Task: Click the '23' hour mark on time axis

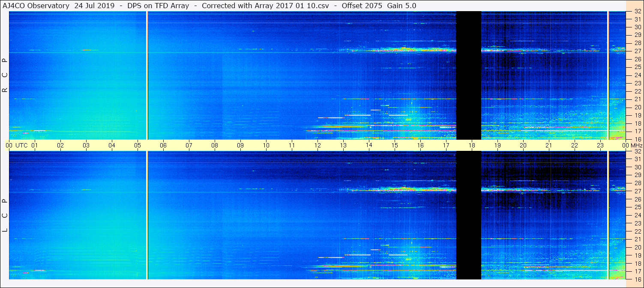Action: (600, 145)
